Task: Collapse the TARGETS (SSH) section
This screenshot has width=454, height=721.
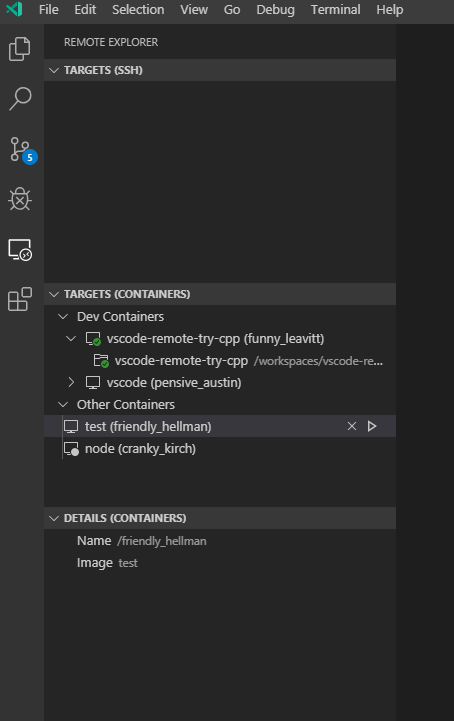Action: click(54, 70)
